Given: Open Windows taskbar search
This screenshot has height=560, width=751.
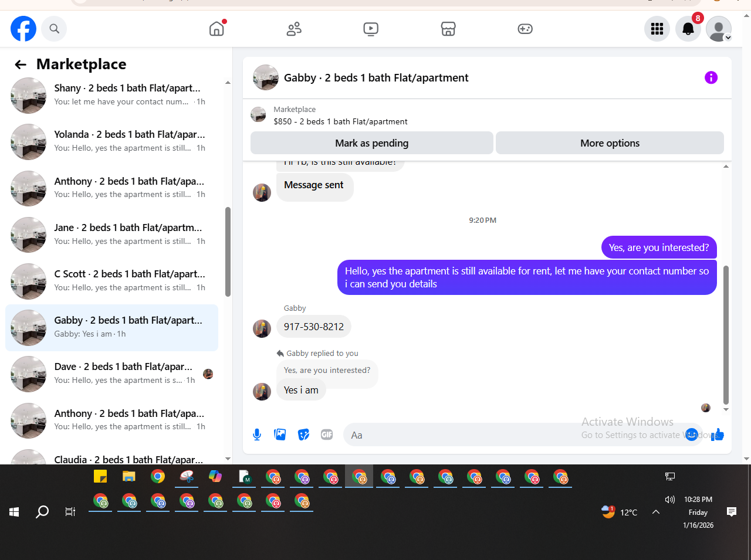Looking at the screenshot, I should click(42, 512).
